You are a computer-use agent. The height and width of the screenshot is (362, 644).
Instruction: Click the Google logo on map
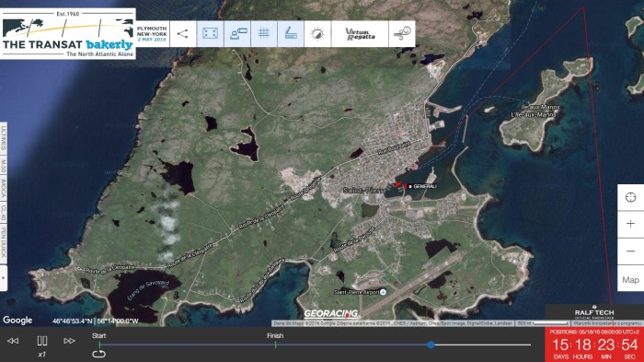[17, 320]
